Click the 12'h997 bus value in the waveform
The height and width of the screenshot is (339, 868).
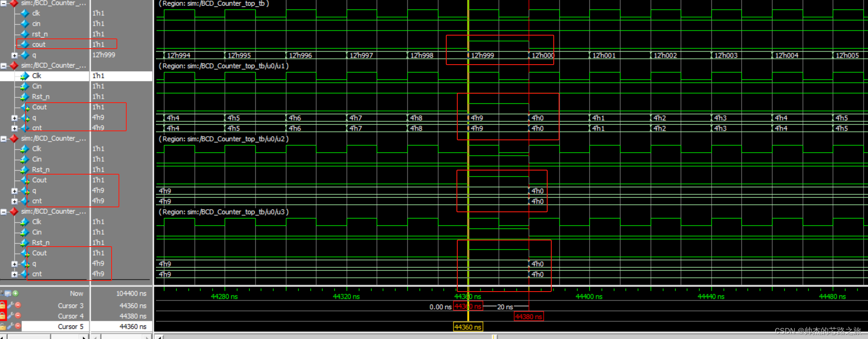coord(361,55)
